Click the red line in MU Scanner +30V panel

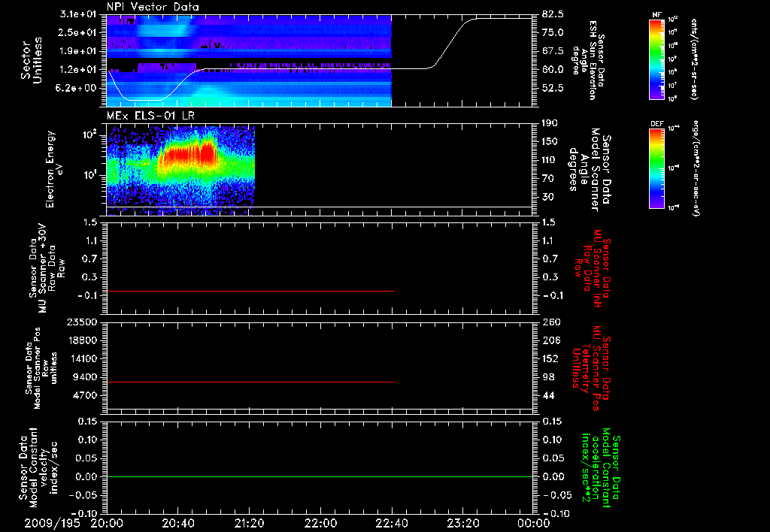[x=250, y=291]
